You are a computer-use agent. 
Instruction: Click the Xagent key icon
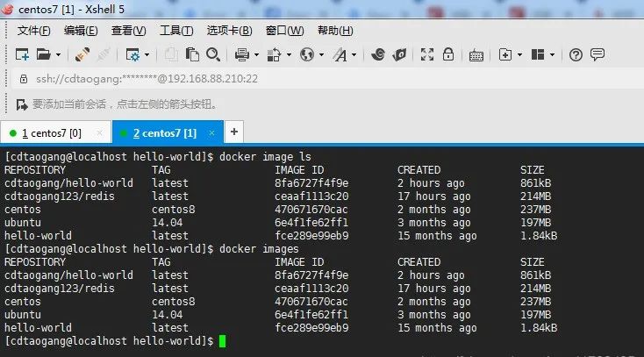pos(399,54)
